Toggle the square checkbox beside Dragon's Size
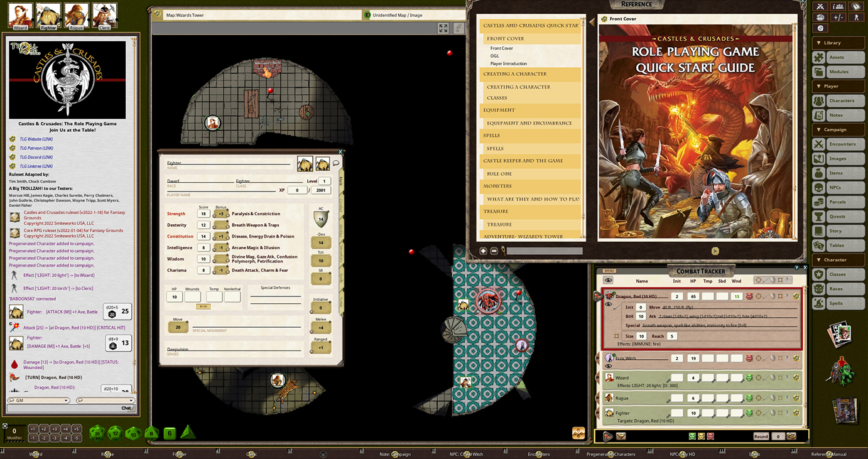868x459 pixels. pyautogui.click(x=617, y=337)
